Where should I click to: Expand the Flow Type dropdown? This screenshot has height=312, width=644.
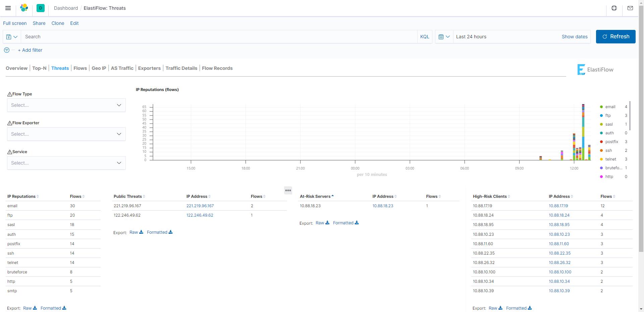click(x=66, y=105)
